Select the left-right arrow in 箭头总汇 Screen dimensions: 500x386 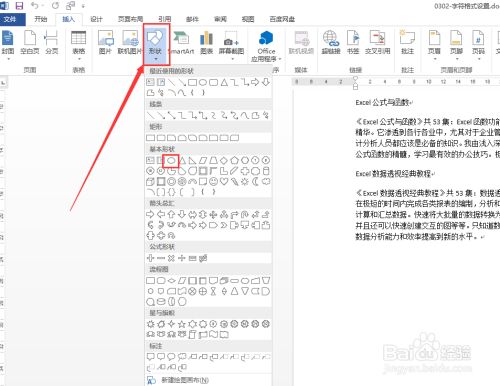192,214
